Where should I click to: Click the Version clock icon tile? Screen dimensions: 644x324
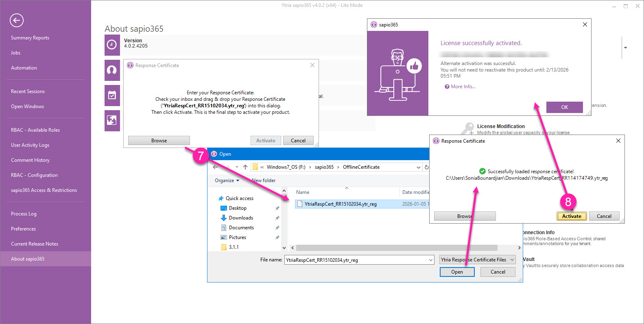(112, 45)
